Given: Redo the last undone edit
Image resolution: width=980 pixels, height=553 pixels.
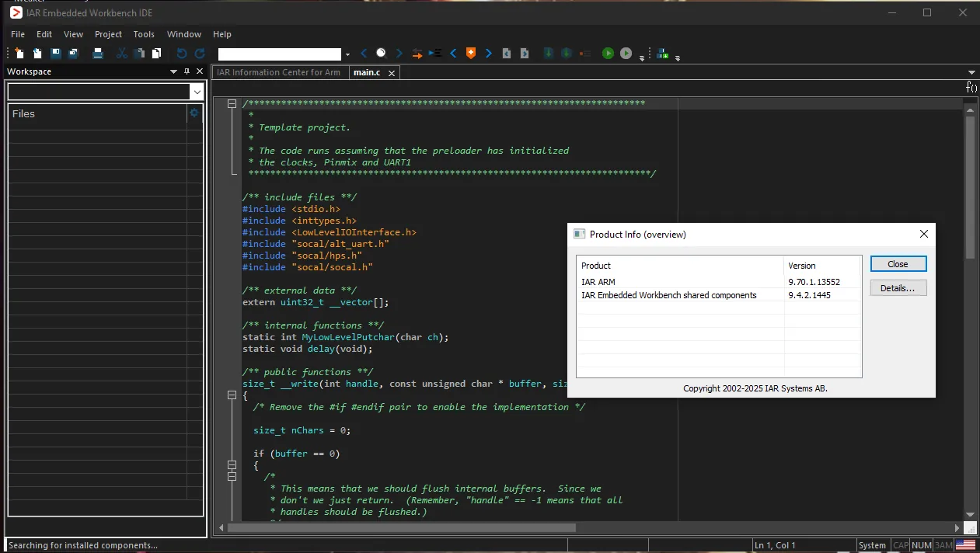Looking at the screenshot, I should [200, 54].
